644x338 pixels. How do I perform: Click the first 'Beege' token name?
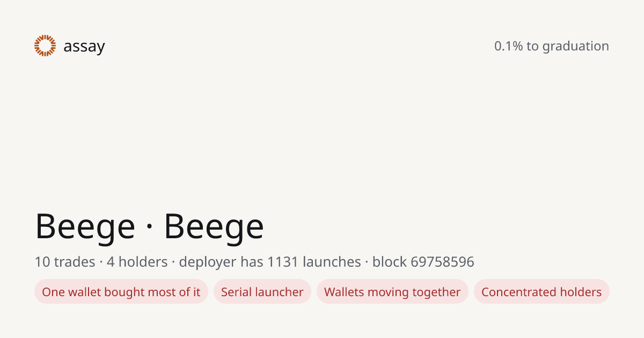click(85, 226)
